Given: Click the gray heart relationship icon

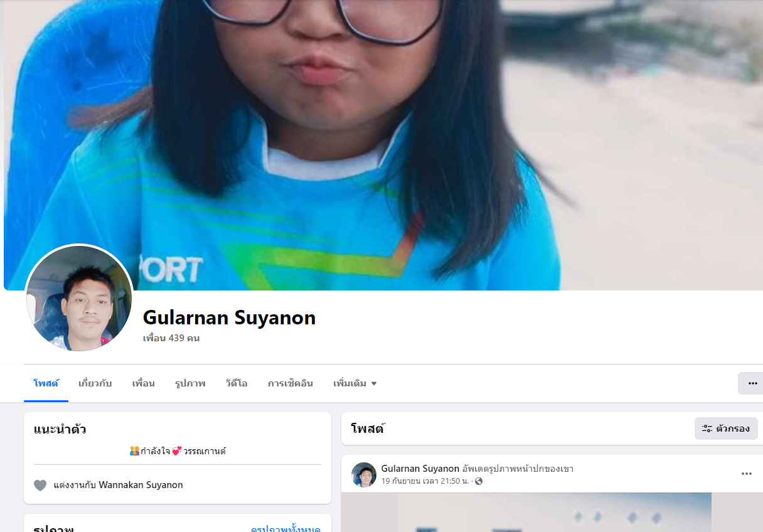Looking at the screenshot, I should pyautogui.click(x=40, y=485).
